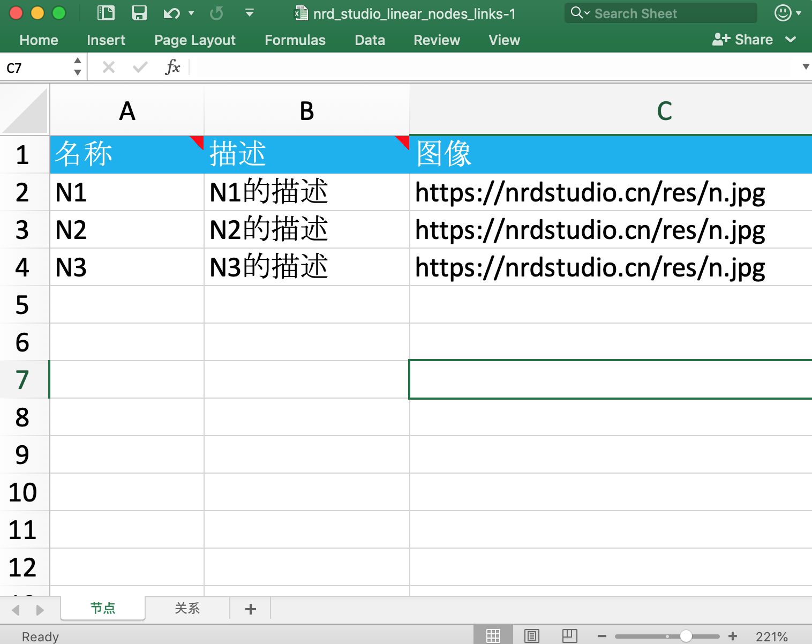812x644 pixels.
Task: Click Page Break Preview icon in status bar
Action: pos(569,635)
